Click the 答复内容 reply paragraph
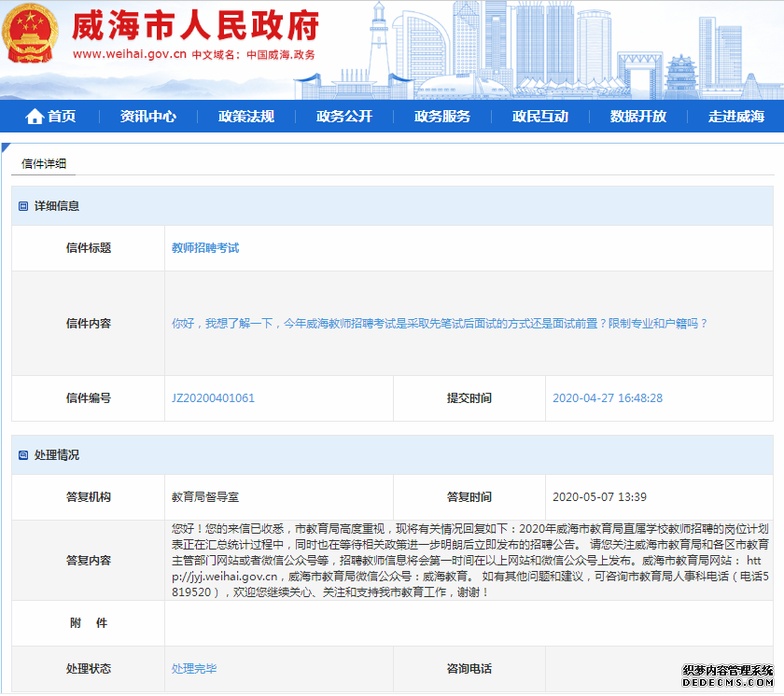This screenshot has width=784, height=696. click(x=470, y=561)
